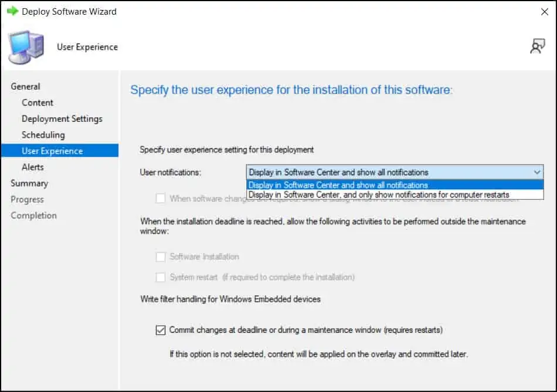The image size is (557, 392).
Task: Open the Deployment Settings step
Action: coord(62,118)
